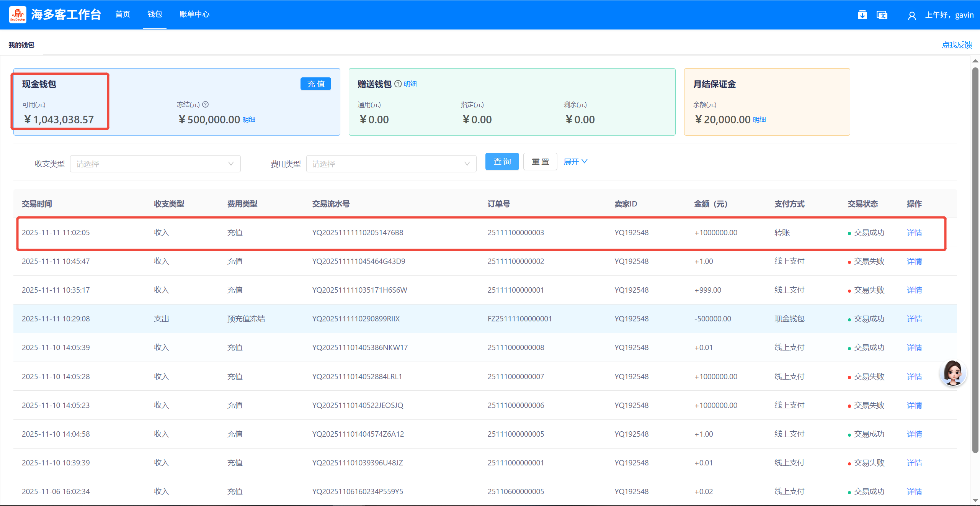
Task: Expand more filters with 展开
Action: point(575,162)
